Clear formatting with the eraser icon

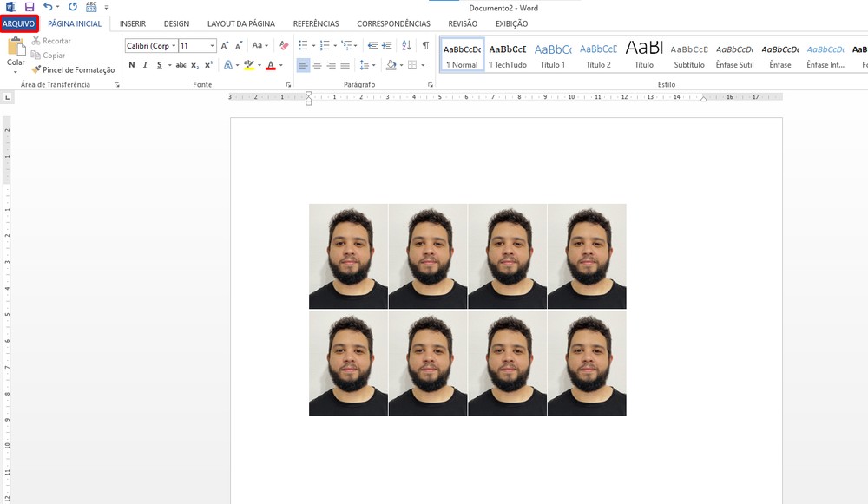point(284,45)
